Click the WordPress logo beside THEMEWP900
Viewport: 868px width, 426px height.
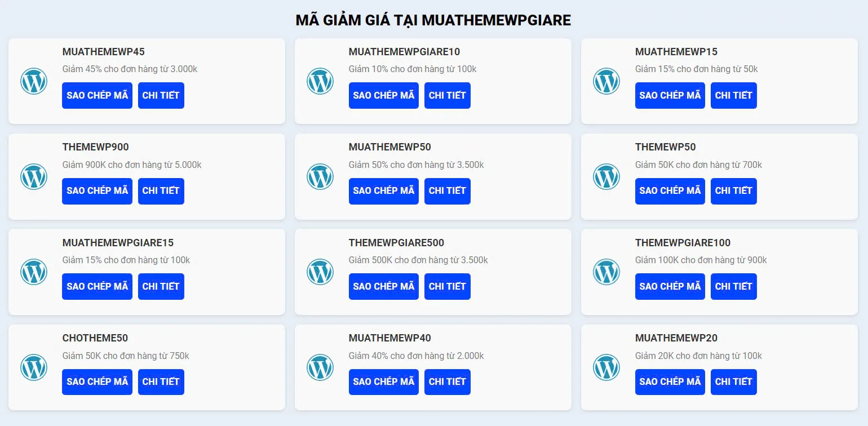(33, 176)
